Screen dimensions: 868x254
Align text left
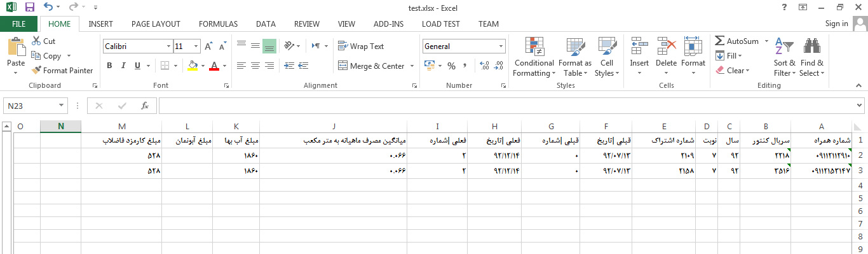pyautogui.click(x=241, y=66)
